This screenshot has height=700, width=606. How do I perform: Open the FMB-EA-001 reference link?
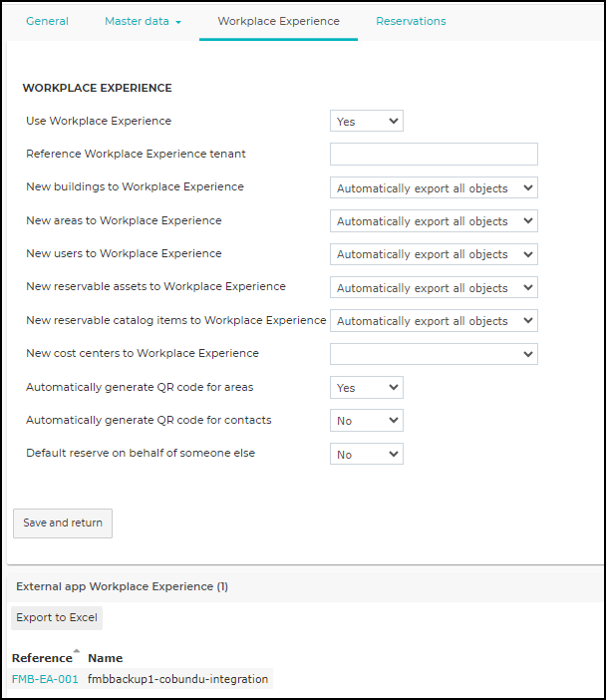(x=45, y=679)
